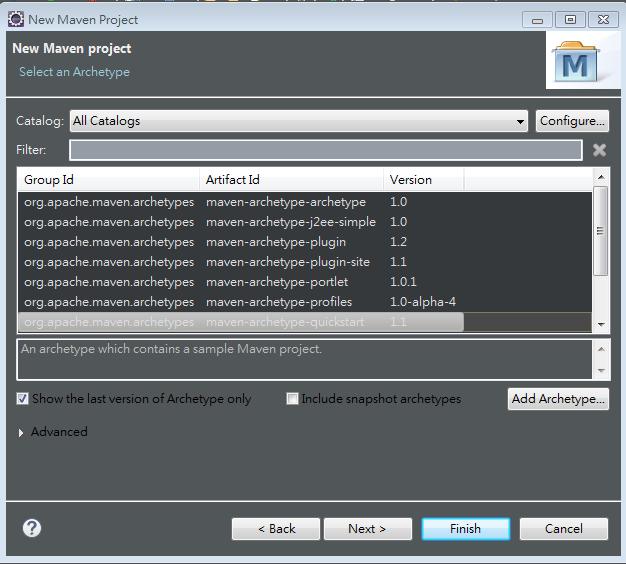Click the description box scroll up arrow
626x564 pixels.
coord(601,350)
